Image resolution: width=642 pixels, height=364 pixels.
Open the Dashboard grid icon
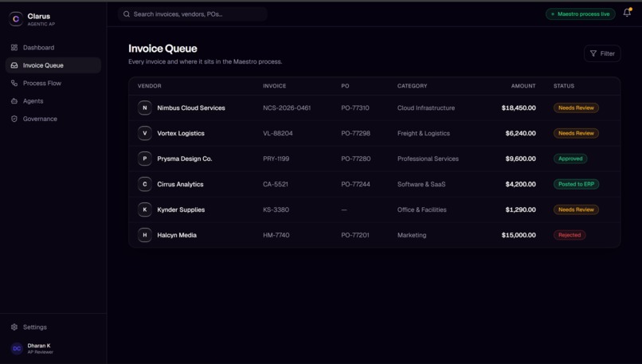click(14, 48)
